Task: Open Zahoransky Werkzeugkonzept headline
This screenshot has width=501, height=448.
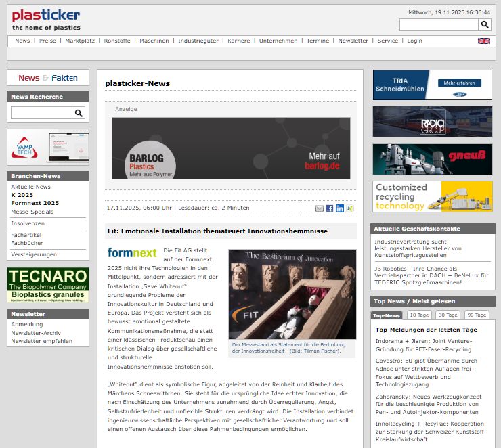Action: click(429, 405)
